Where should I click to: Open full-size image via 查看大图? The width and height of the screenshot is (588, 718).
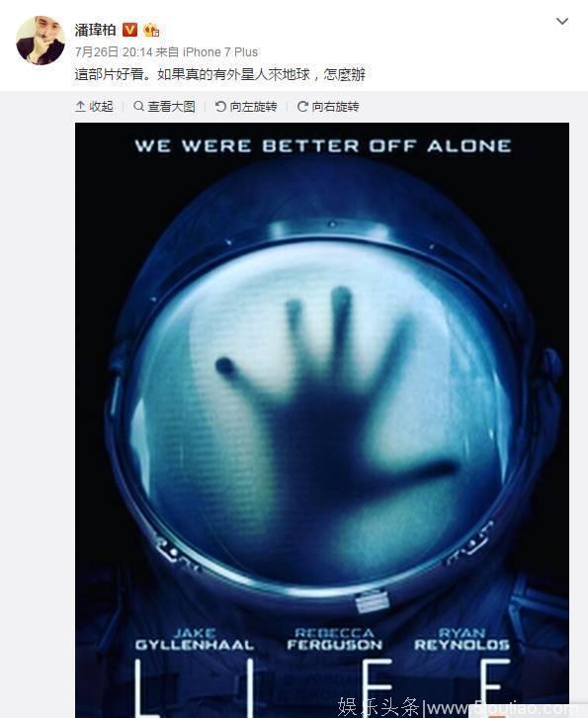coord(171,106)
